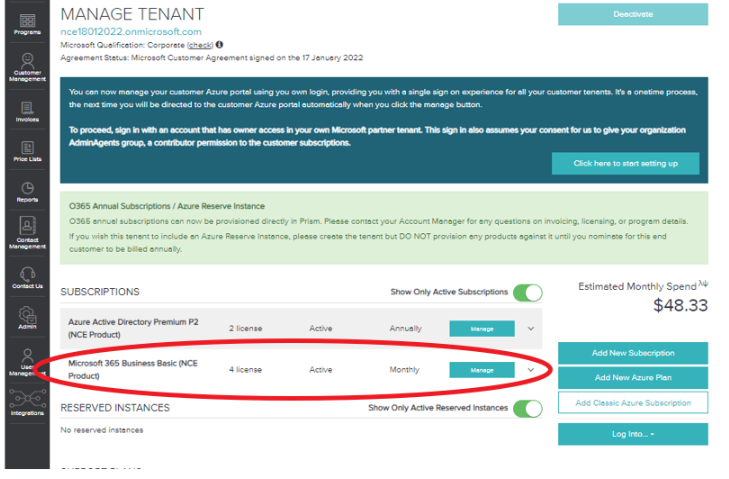This screenshot has height=479, width=729.
Task: Go to Customer Management section
Action: click(x=27, y=67)
